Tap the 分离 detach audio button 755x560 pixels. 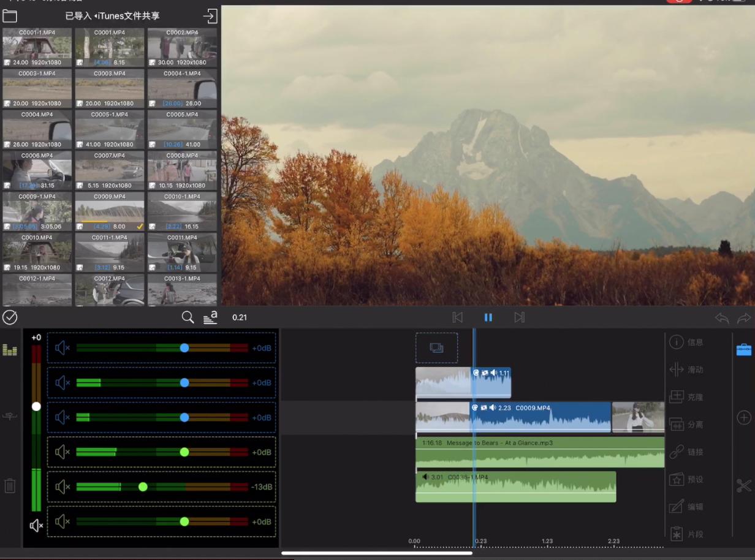(x=686, y=425)
